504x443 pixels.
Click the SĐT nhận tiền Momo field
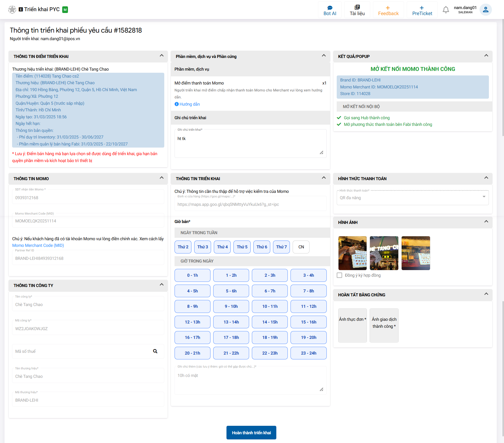(88, 197)
